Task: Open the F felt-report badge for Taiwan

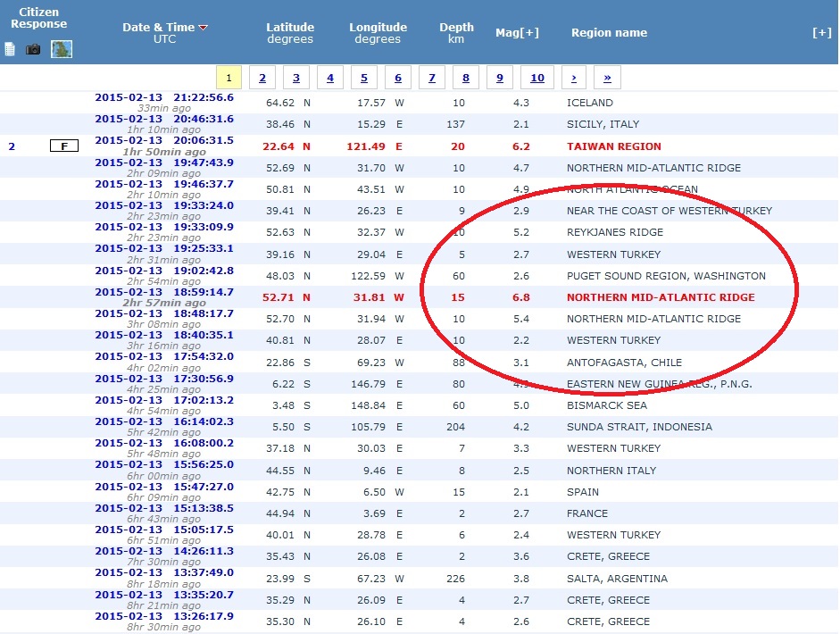Action: coord(64,146)
